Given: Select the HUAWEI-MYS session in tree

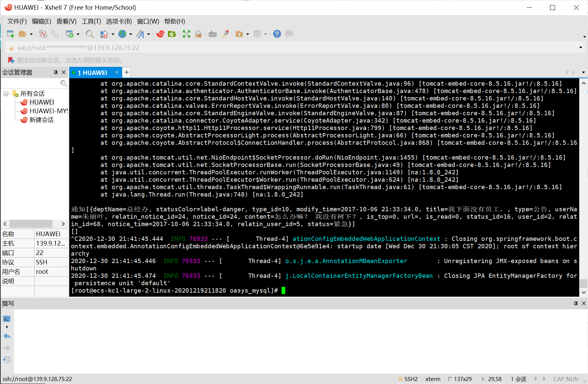Looking at the screenshot, I should [44, 111].
